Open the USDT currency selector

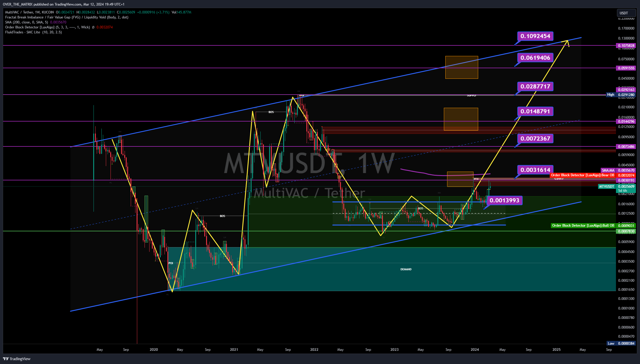[x=626, y=13]
